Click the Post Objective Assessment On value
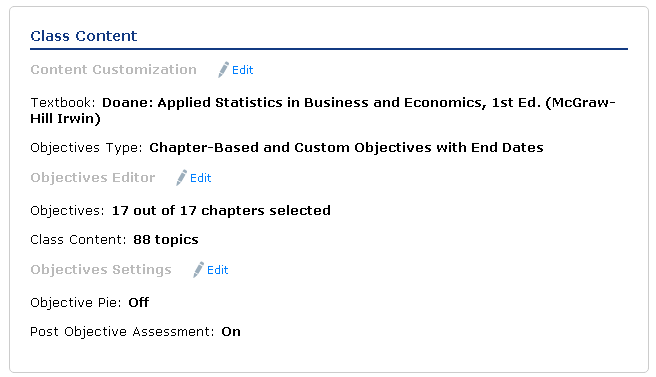The width and height of the screenshot is (656, 377). (x=231, y=332)
